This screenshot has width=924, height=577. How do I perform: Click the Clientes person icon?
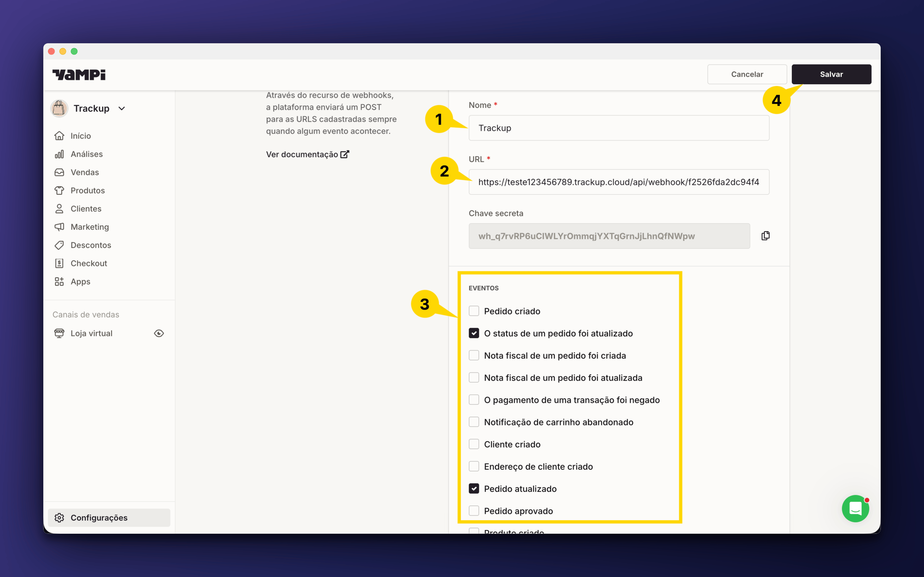(x=59, y=209)
